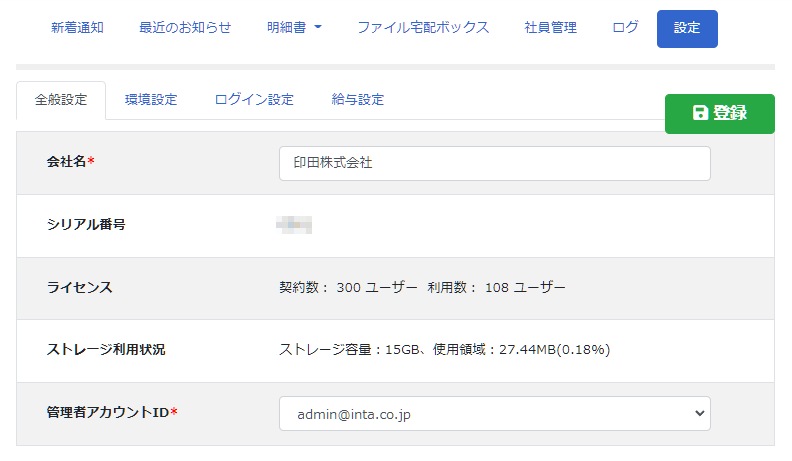The image size is (792, 461).
Task: Select the 全般設定 tab
Action: pyautogui.click(x=61, y=100)
